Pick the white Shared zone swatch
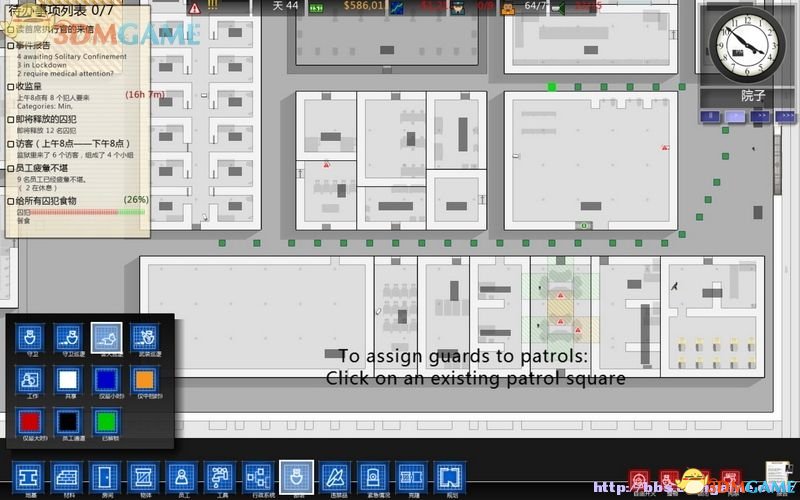Image resolution: width=800 pixels, height=500 pixels. 68,380
